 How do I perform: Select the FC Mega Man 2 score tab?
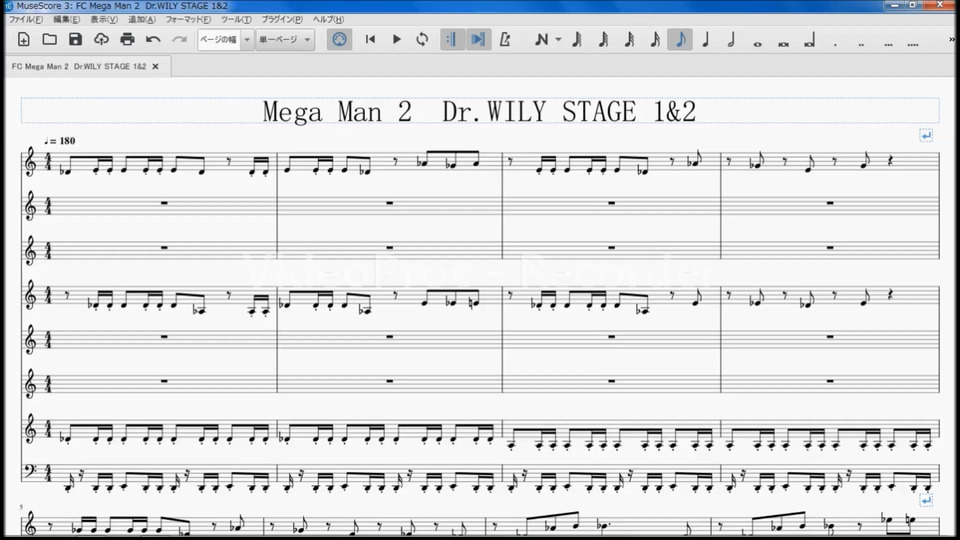point(79,66)
